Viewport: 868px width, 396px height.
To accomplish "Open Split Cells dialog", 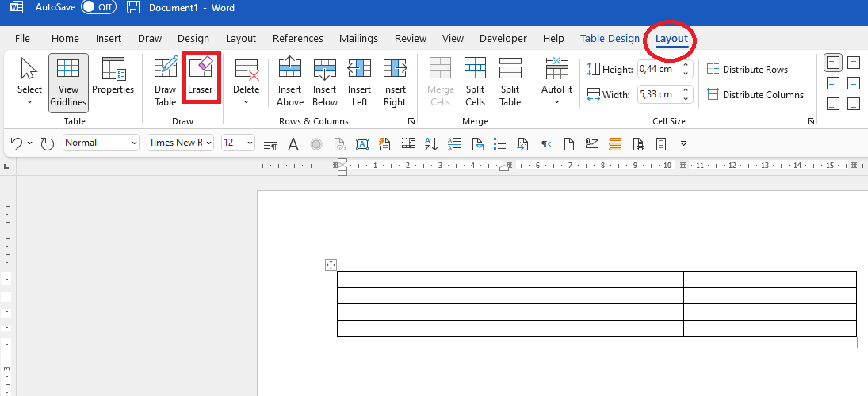I will (x=475, y=82).
